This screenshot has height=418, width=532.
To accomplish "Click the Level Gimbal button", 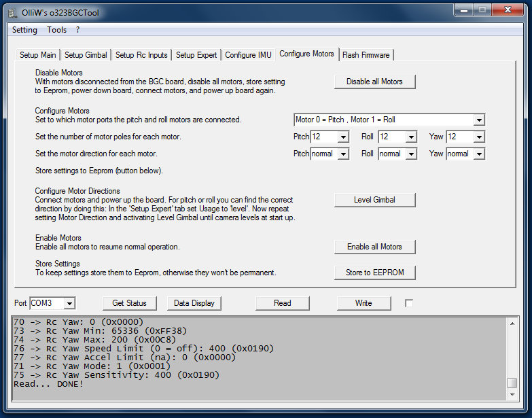I will 374,200.
